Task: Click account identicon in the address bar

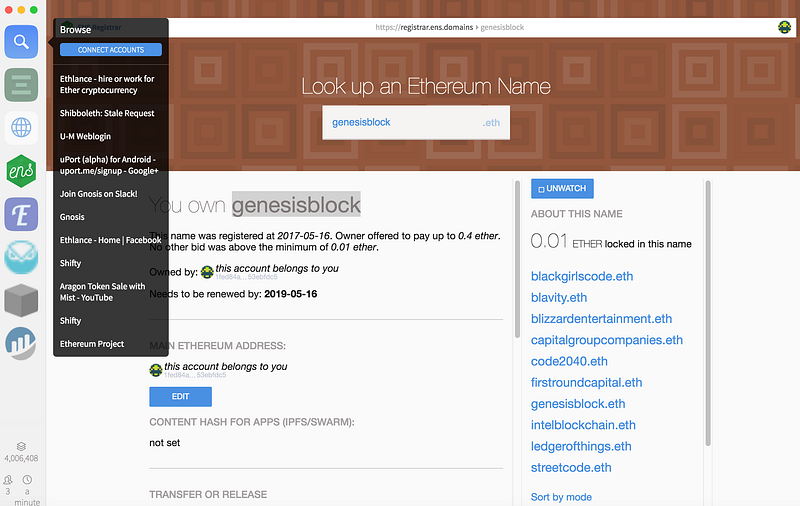Action: coord(784,27)
